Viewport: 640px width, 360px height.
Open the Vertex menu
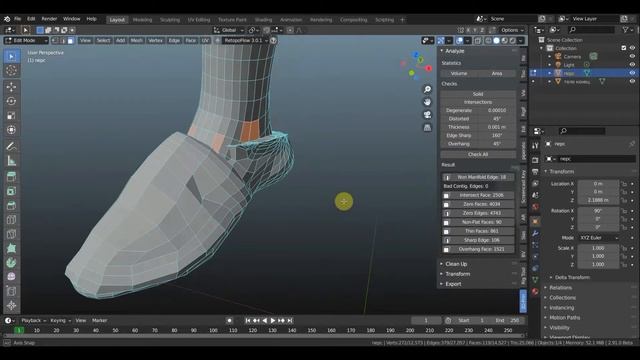point(155,40)
